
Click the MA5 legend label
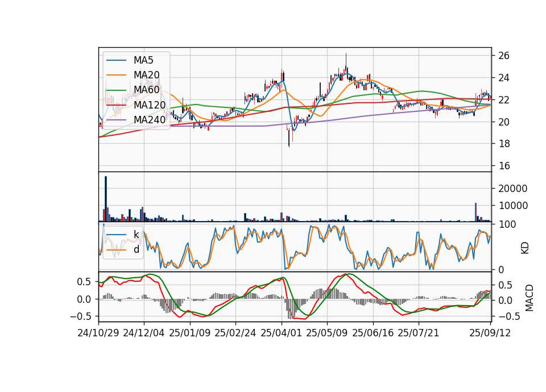[143, 60]
